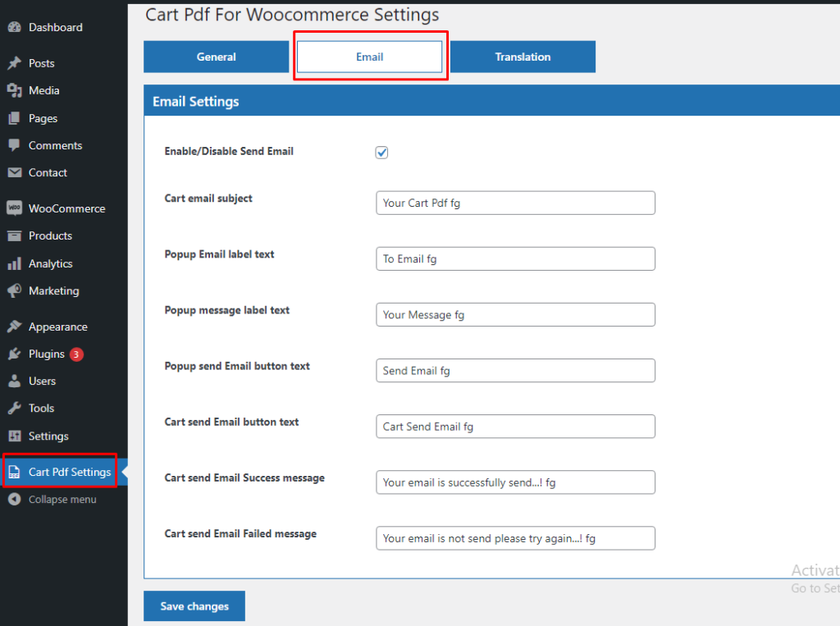Click the Products box icon
Image resolution: width=840 pixels, height=626 pixels.
pyautogui.click(x=15, y=235)
